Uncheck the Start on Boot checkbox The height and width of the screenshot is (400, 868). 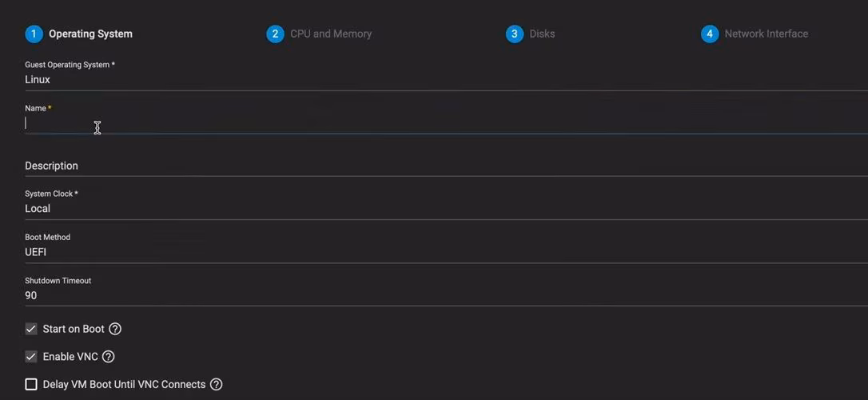point(31,329)
